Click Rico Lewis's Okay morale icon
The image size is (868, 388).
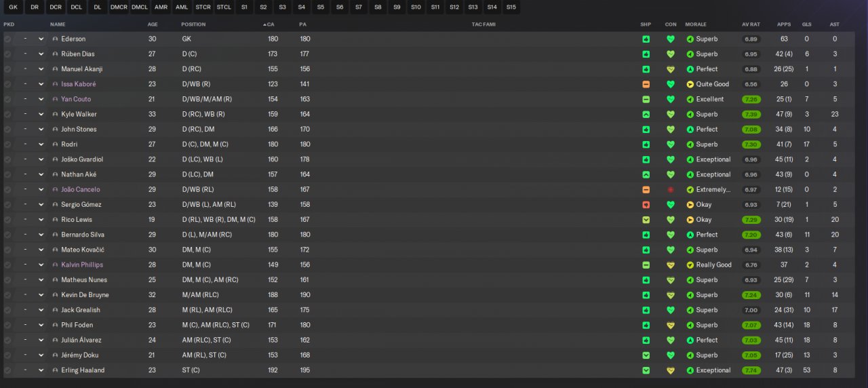690,220
